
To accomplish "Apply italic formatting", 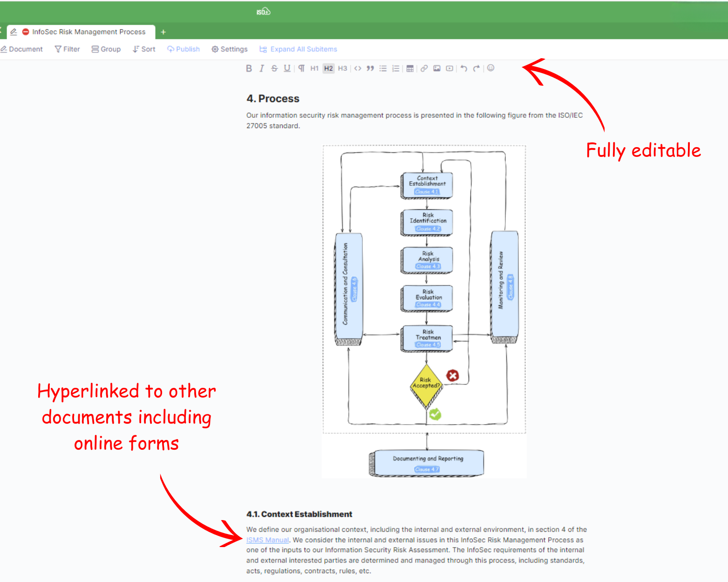I will coord(262,68).
